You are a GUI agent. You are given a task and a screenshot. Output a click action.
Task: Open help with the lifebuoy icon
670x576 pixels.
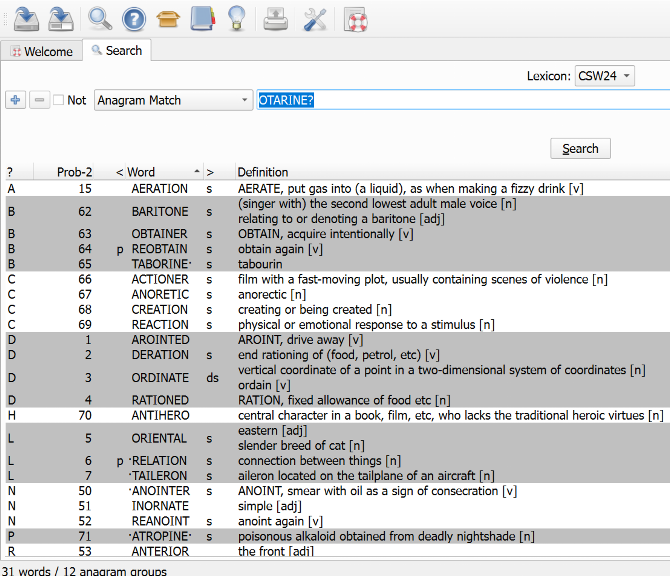[x=355, y=18]
